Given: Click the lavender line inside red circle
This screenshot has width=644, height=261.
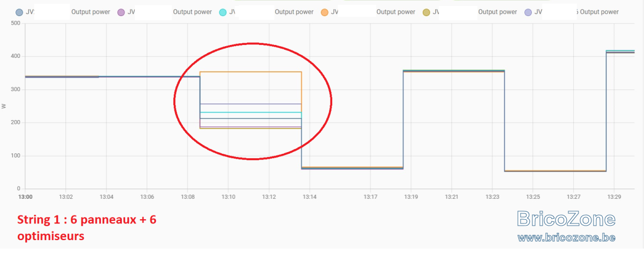Looking at the screenshot, I should (251, 104).
